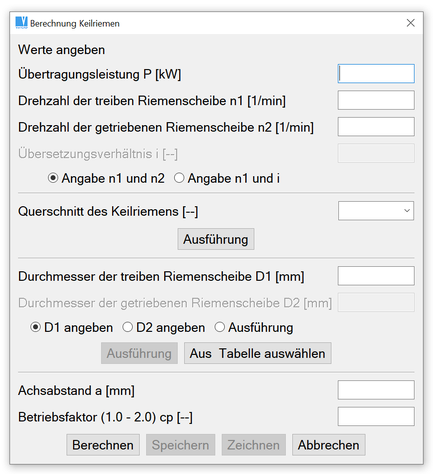Viewport: 433px width, 474px height.
Task: Click the application icon in title bar
Action: pyautogui.click(x=21, y=23)
